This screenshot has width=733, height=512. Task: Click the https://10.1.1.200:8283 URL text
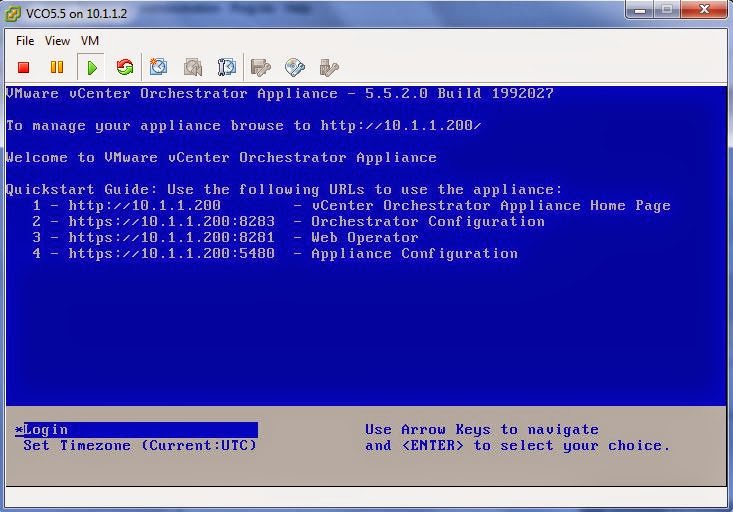tap(172, 221)
